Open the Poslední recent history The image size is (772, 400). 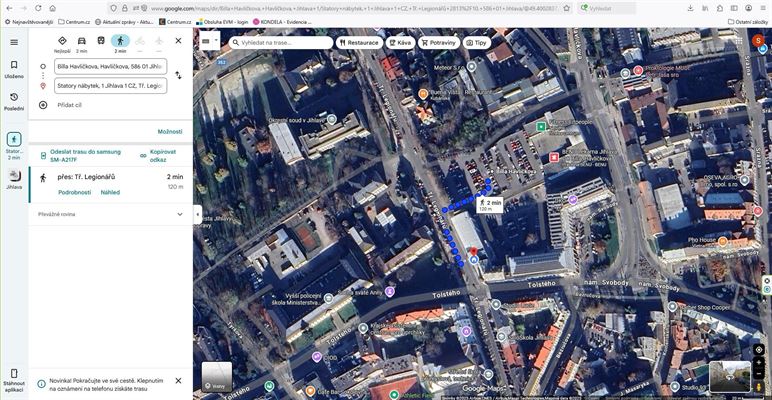pos(13,100)
